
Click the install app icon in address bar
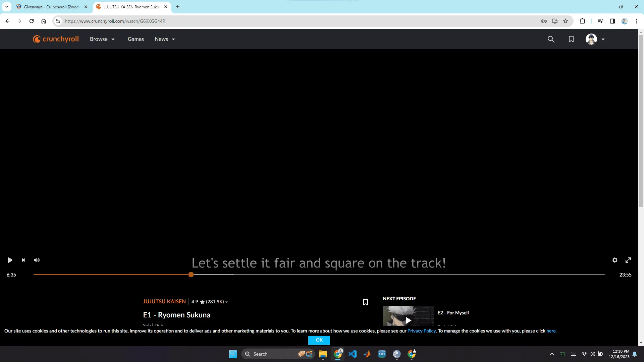pyautogui.click(x=555, y=21)
